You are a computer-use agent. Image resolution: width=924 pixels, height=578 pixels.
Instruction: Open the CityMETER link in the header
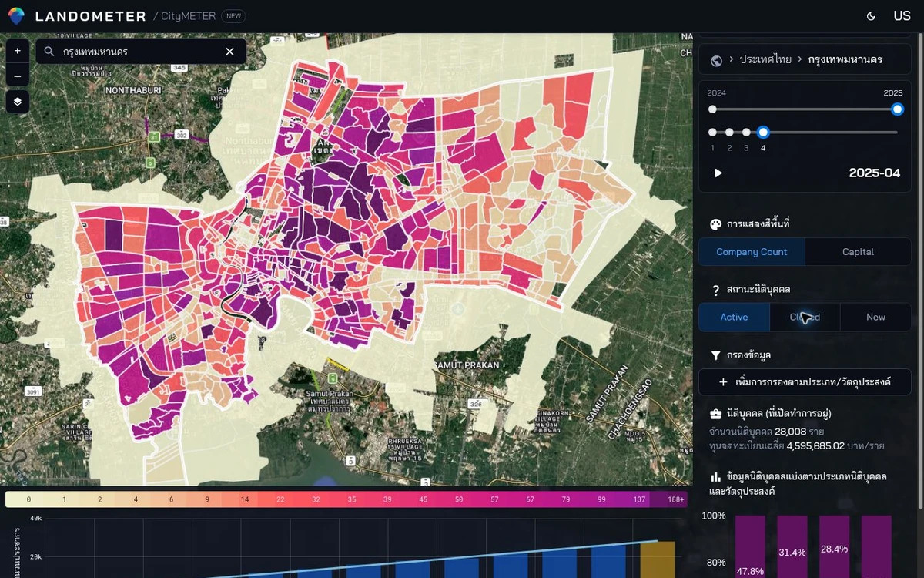click(x=188, y=16)
